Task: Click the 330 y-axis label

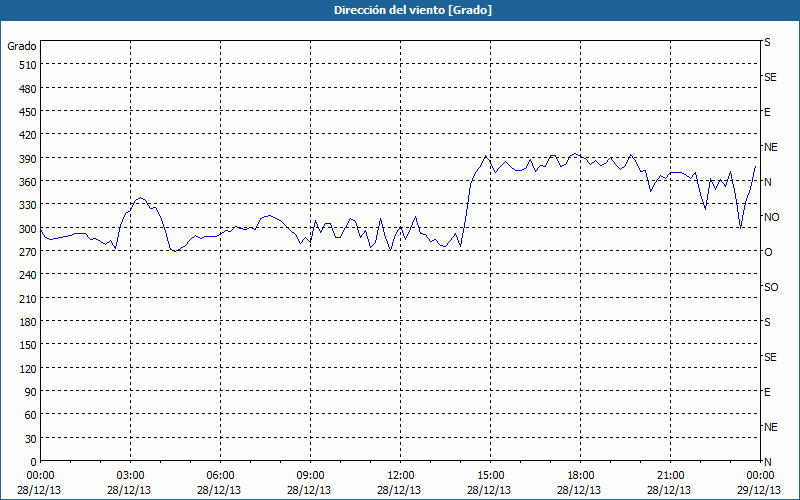Action: [29, 205]
